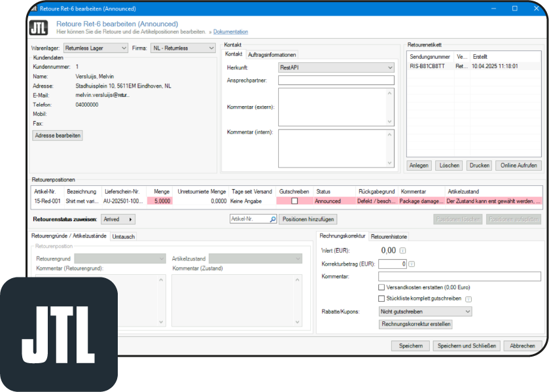Select Sendungsnummer RIS-B81CB8TT row
The image size is (549, 392).
(x=474, y=66)
